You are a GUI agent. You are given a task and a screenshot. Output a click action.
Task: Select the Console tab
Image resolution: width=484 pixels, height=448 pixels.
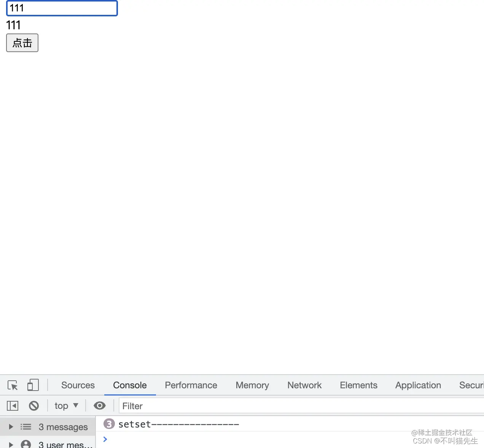[x=130, y=385]
